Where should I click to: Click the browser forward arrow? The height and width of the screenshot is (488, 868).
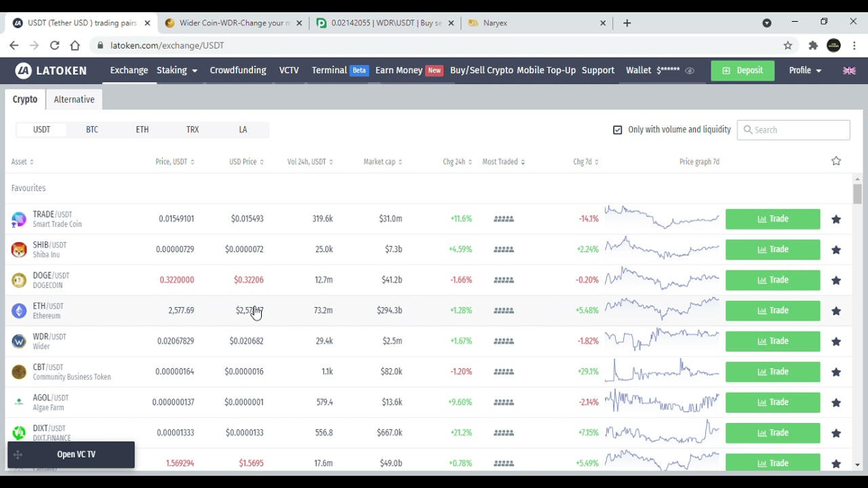tap(35, 45)
